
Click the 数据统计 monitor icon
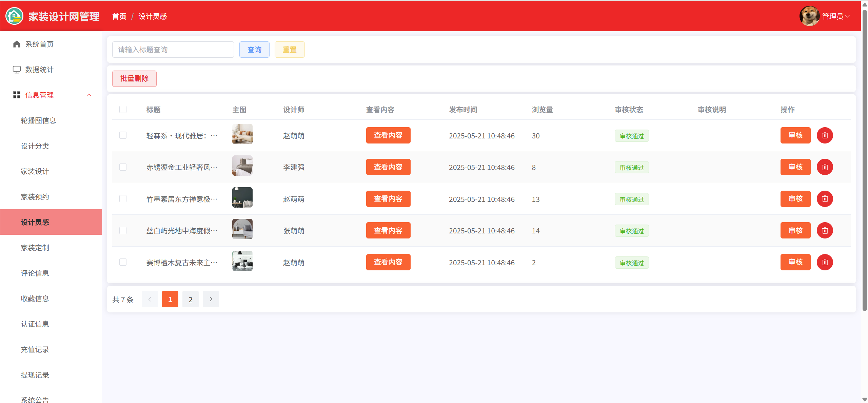(x=17, y=70)
